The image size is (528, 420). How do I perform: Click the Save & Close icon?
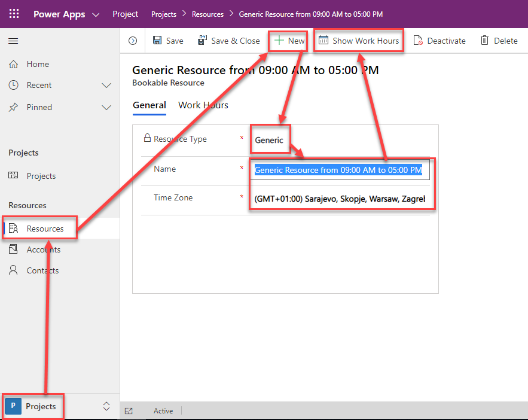point(202,41)
